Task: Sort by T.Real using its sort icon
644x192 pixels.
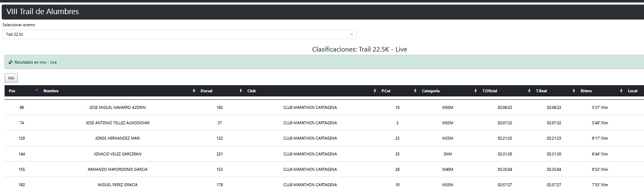Action: [x=574, y=91]
